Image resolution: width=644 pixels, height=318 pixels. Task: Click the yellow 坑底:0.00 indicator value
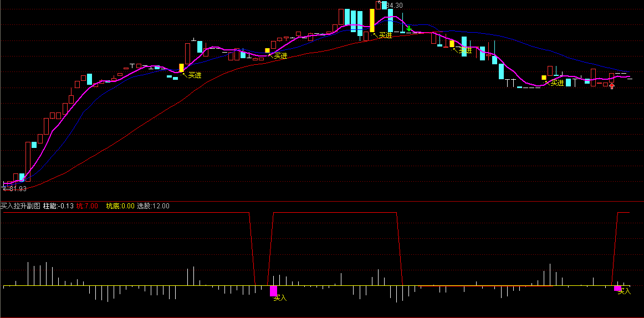click(x=120, y=206)
